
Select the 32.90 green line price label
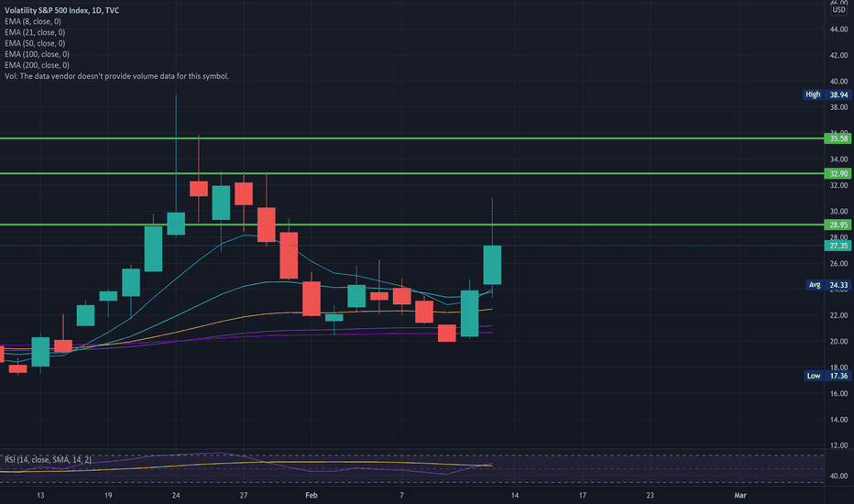[838, 173]
